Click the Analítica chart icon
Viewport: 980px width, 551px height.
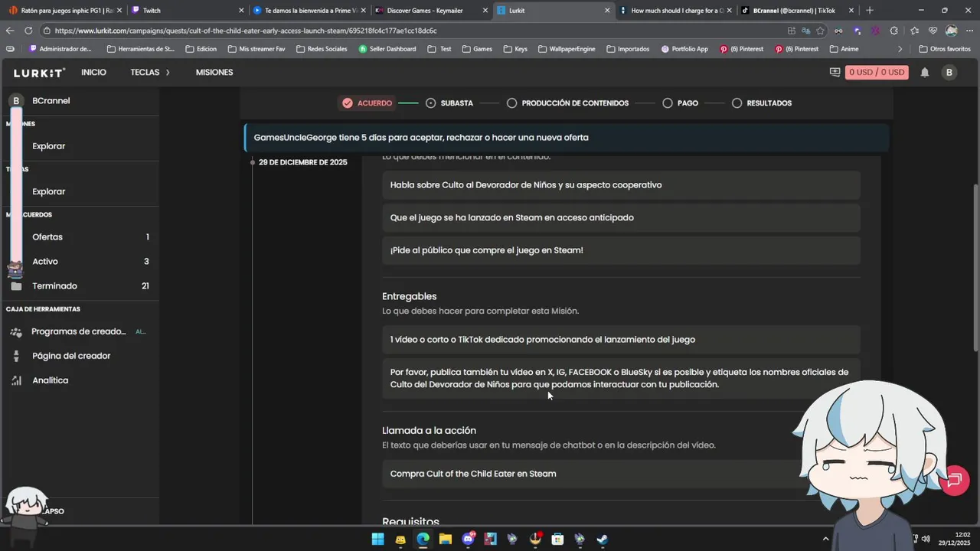click(16, 380)
